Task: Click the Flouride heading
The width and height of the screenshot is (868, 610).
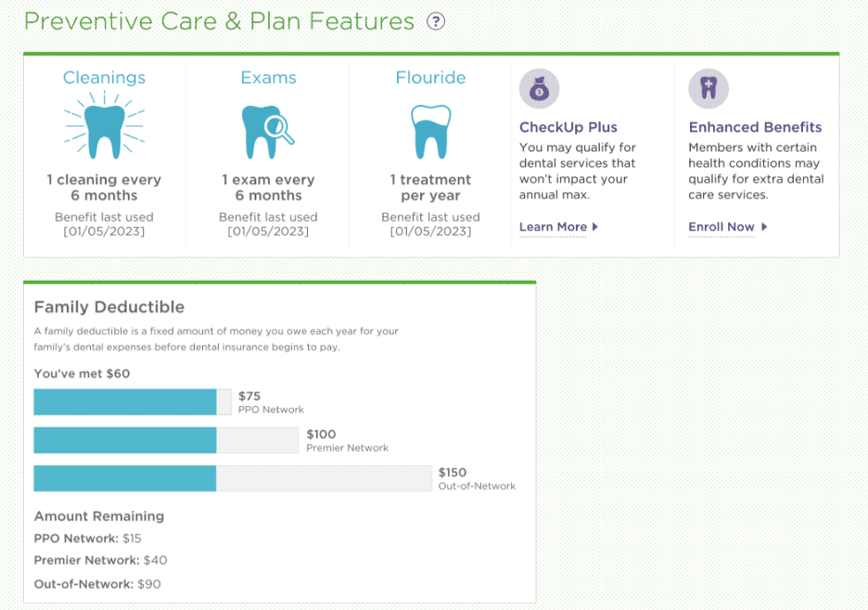Action: 430,78
